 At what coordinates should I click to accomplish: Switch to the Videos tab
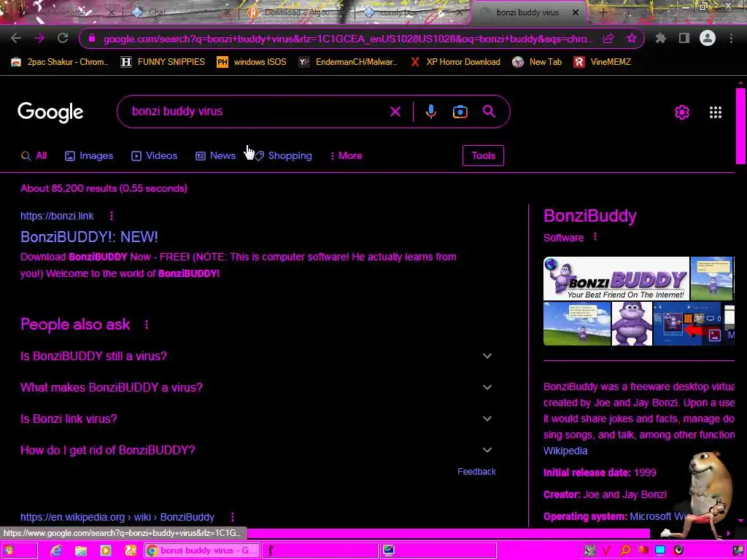(155, 156)
